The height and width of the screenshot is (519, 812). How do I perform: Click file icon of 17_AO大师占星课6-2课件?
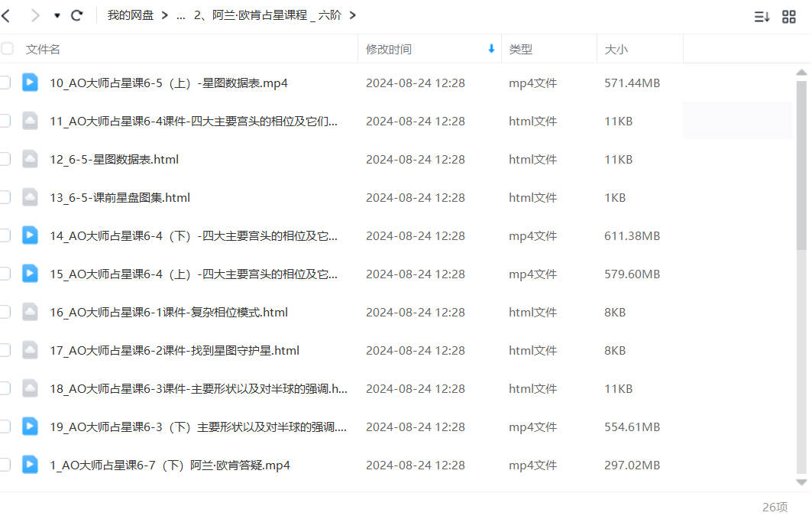[30, 350]
